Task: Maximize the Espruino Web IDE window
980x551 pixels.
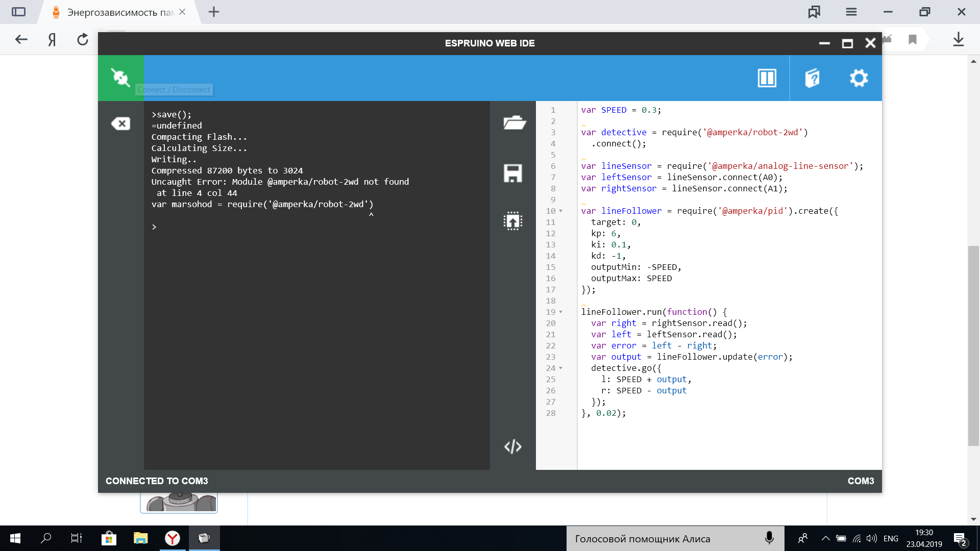Action: tap(847, 43)
